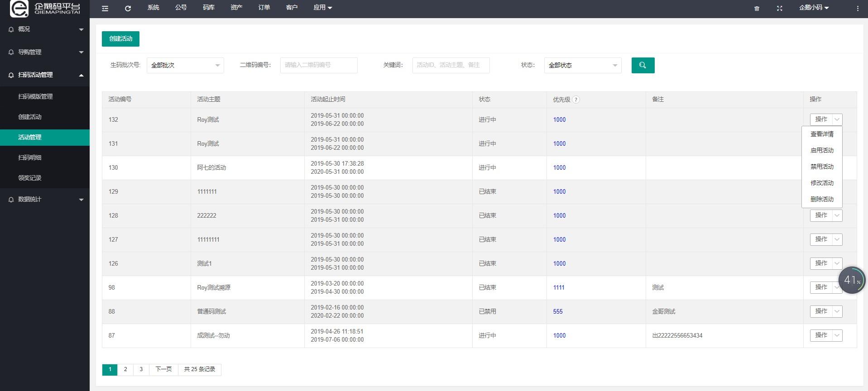
Task: Click 下一页 next page button
Action: tap(163, 369)
